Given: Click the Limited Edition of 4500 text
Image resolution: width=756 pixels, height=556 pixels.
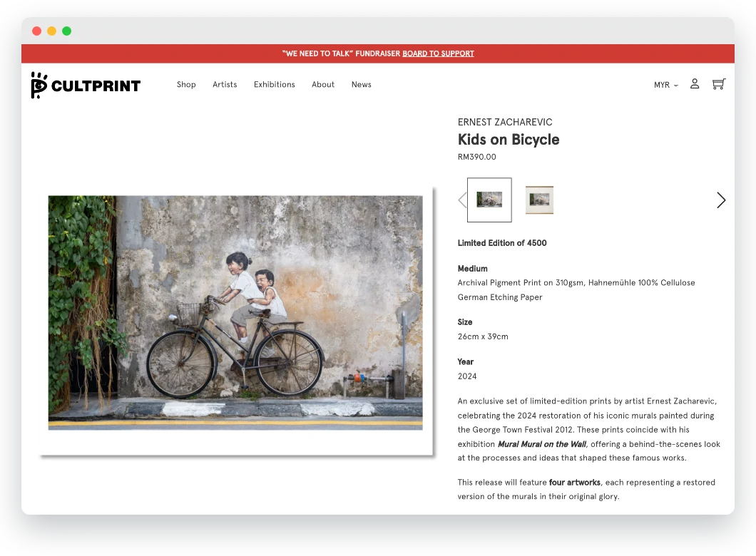Looking at the screenshot, I should click(x=502, y=243).
